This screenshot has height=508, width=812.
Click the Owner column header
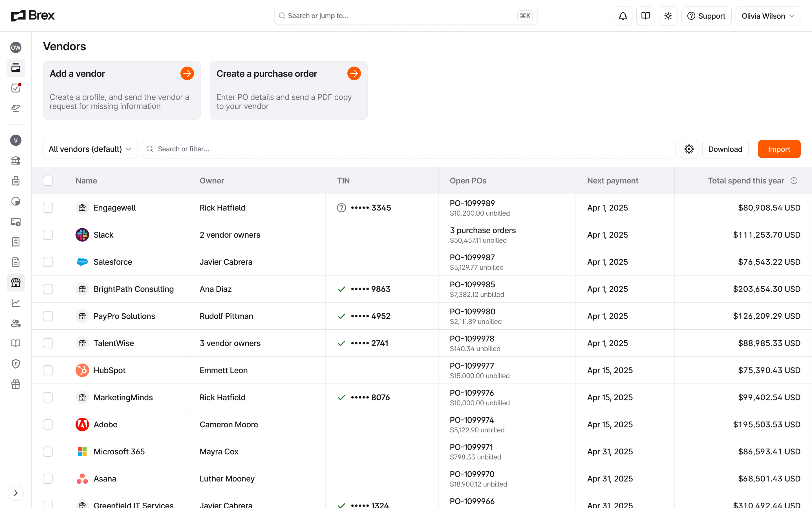tap(212, 181)
